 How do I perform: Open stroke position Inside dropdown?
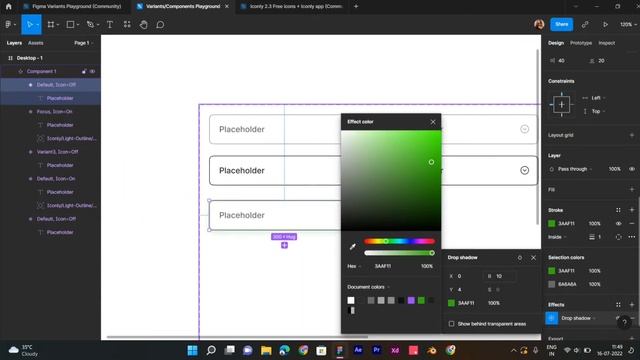click(x=557, y=237)
